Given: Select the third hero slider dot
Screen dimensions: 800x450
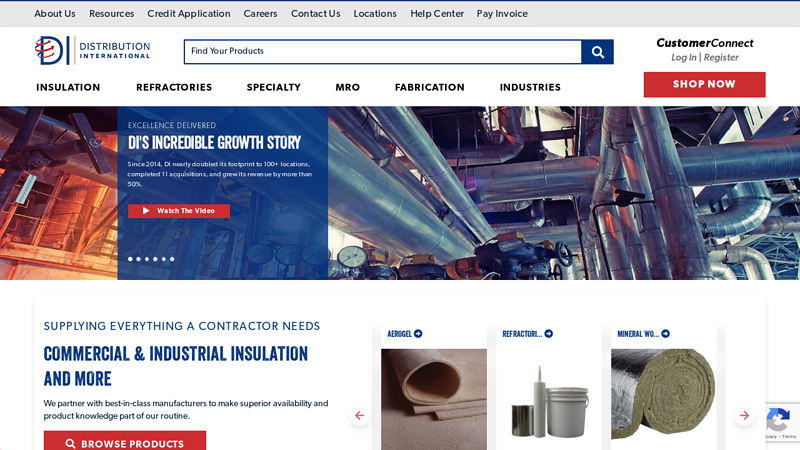Looking at the screenshot, I should coord(147,259).
